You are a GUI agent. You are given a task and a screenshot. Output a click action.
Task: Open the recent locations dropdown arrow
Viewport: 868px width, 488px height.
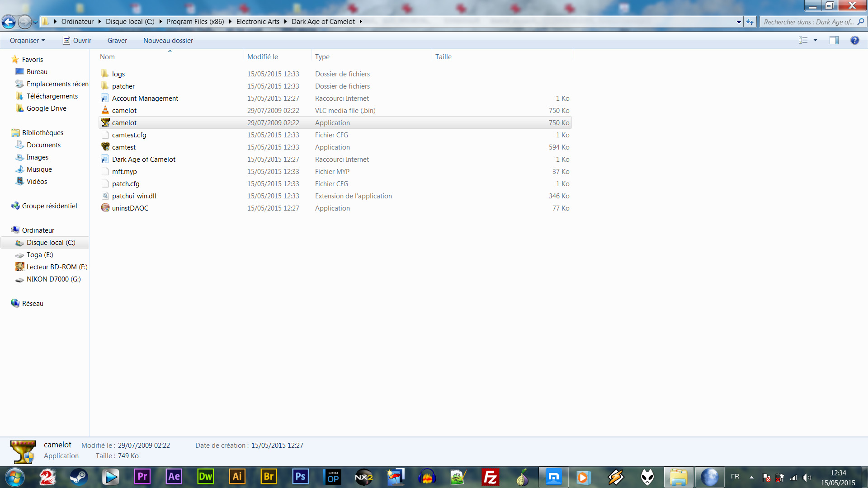35,22
